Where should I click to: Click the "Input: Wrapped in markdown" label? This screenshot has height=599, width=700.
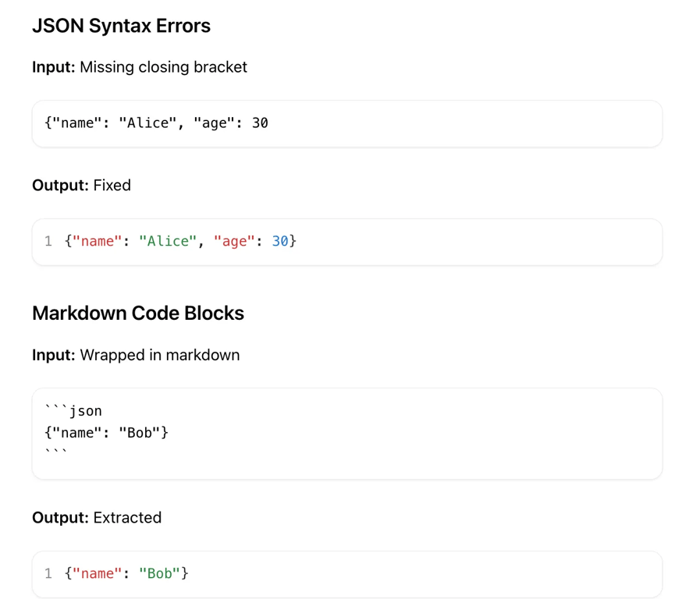136,355
